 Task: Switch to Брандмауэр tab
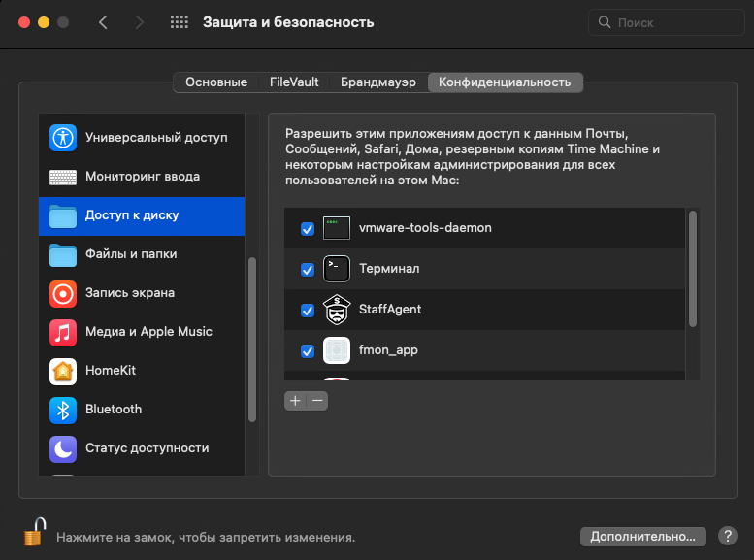pos(377,82)
